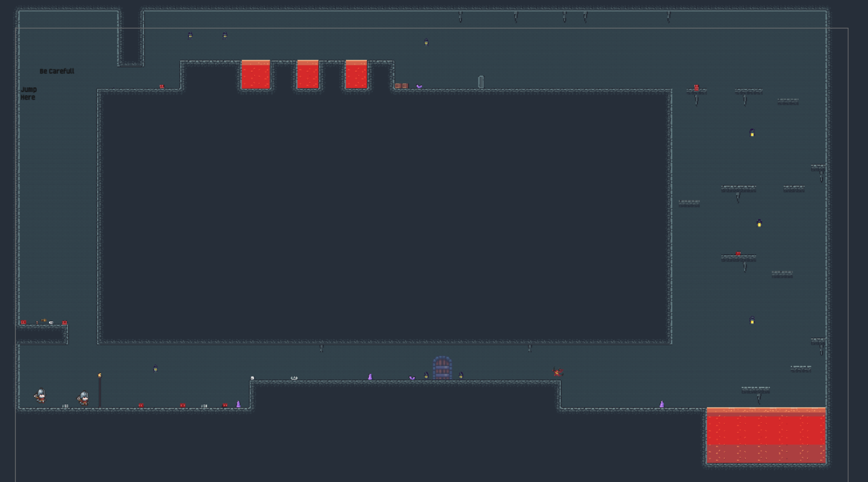Click the "Jump Here" hint text
This screenshot has width=868, height=482.
click(x=29, y=93)
